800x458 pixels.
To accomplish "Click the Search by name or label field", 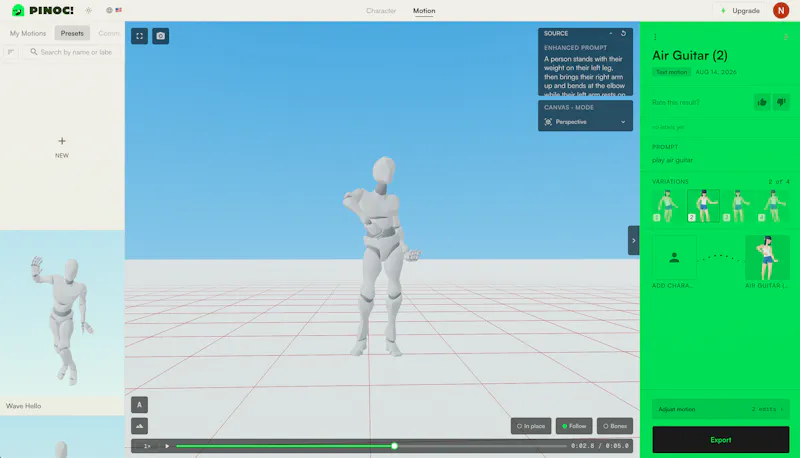I will click(71, 52).
